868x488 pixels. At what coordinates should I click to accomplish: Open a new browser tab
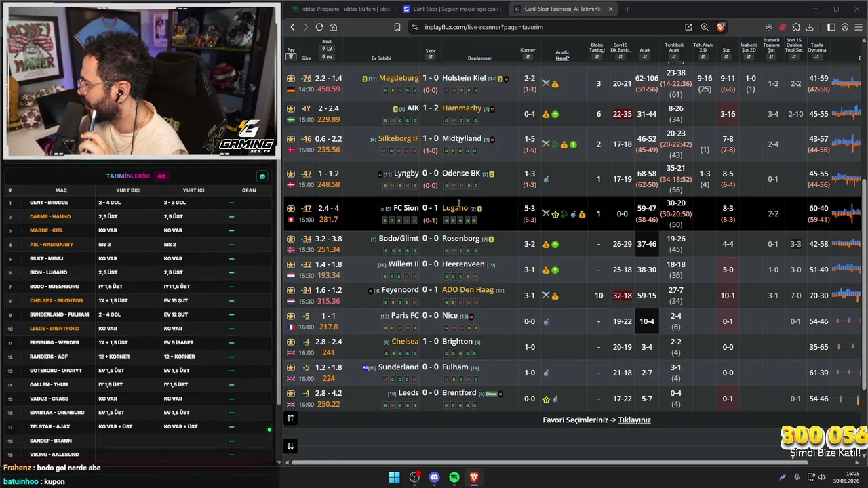627,9
